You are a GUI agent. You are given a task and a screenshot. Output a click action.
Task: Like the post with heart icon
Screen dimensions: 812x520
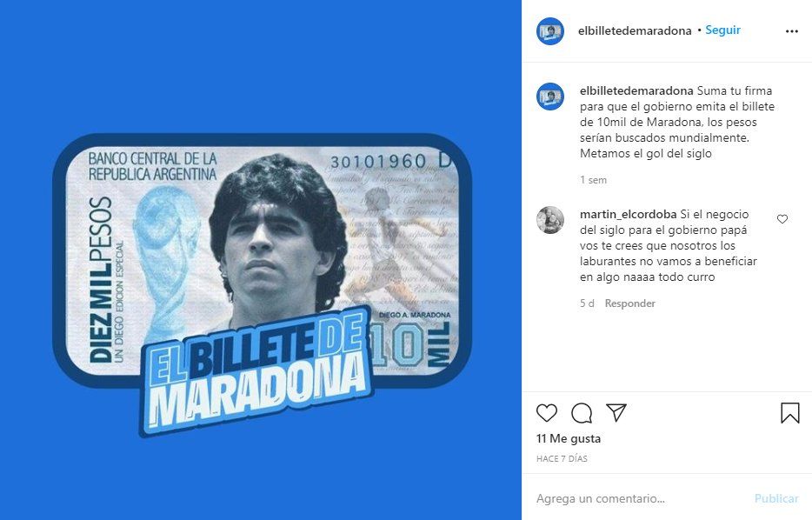[546, 413]
